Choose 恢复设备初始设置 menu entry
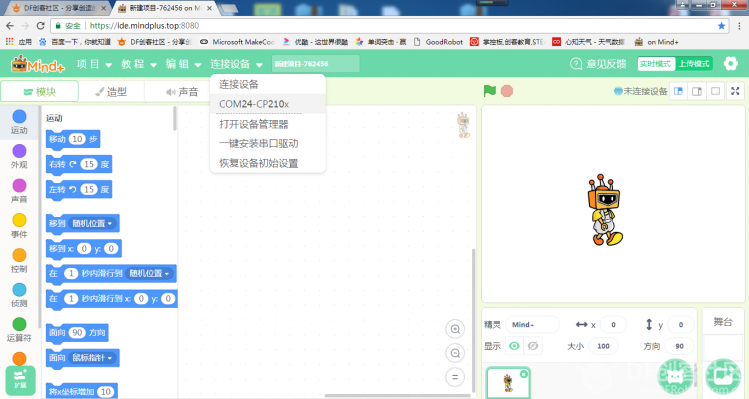The height and width of the screenshot is (399, 749). click(268, 163)
